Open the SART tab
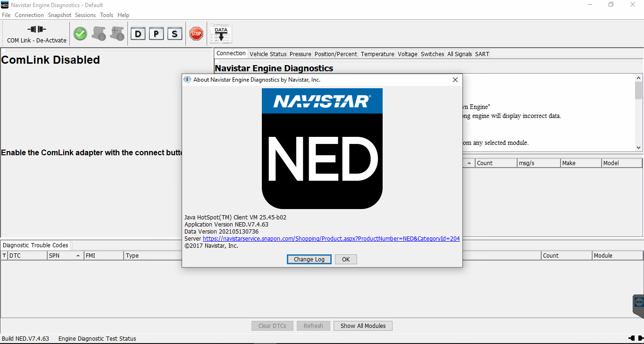644x344 pixels. point(482,54)
